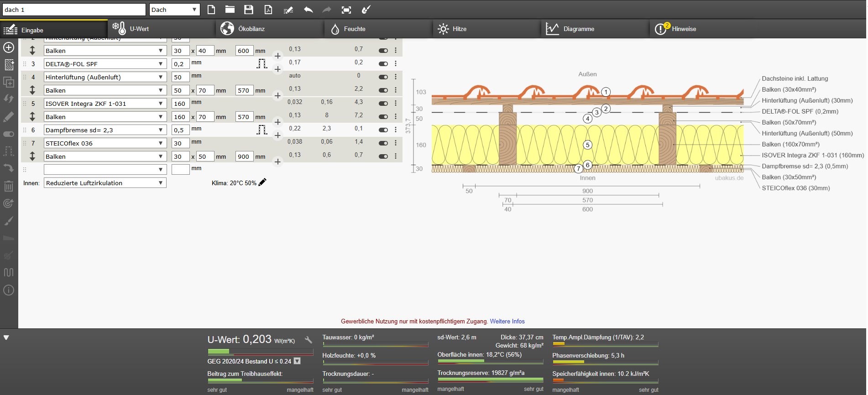This screenshot has width=868, height=395.
Task: Open a saved project with the folder icon
Action: tap(230, 10)
